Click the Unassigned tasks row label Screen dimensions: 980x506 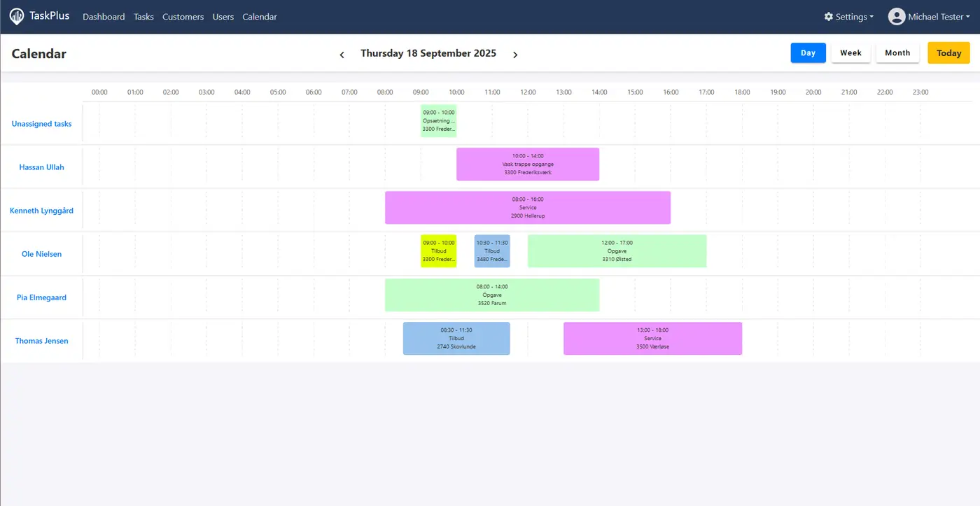point(41,124)
